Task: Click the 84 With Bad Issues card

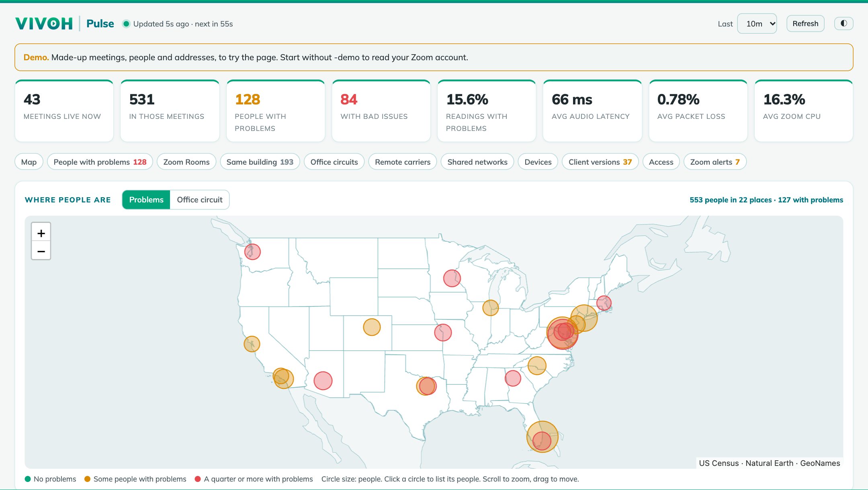Action: point(381,111)
